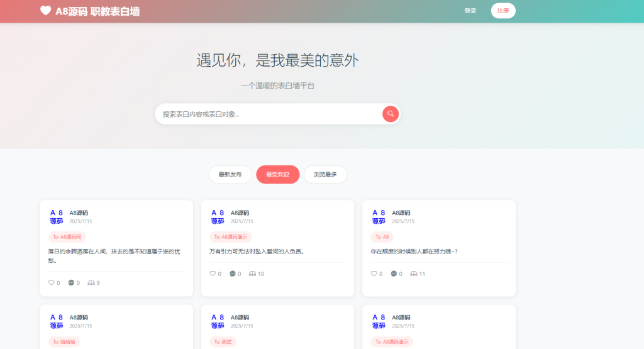The image size is (644, 349).
Task: Click username A8源码 on To: A8源码网 card
Action: coord(79,213)
